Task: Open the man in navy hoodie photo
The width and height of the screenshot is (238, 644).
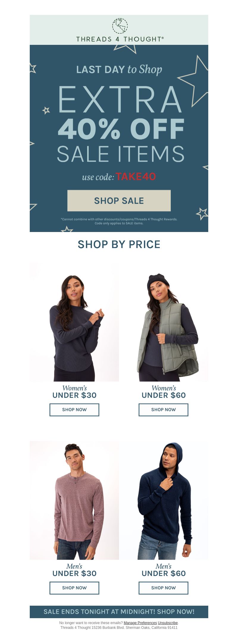Action: coord(164,500)
